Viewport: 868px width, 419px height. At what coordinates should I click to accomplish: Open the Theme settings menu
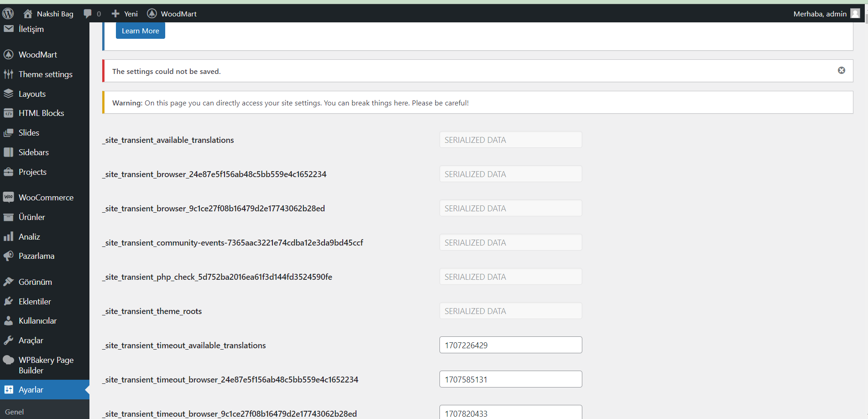point(45,74)
